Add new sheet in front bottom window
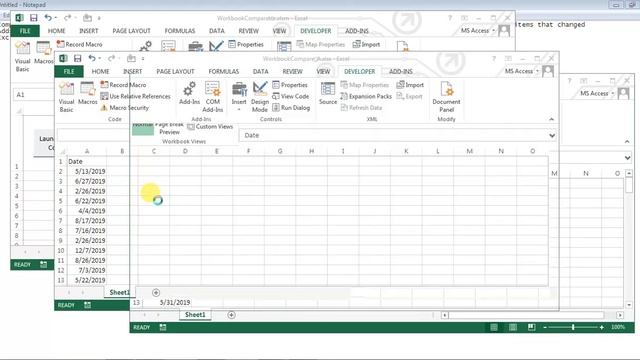The width and height of the screenshot is (640, 360). tap(231, 315)
